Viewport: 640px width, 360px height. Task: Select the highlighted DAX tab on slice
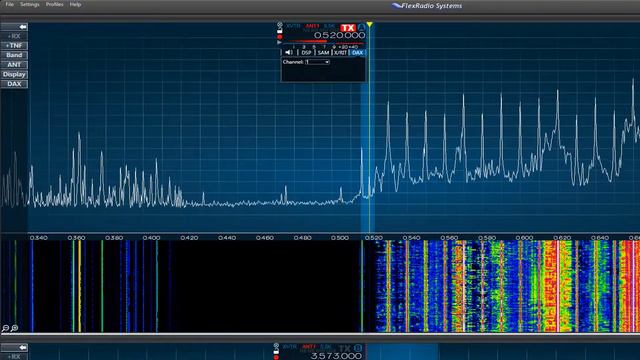pyautogui.click(x=358, y=52)
